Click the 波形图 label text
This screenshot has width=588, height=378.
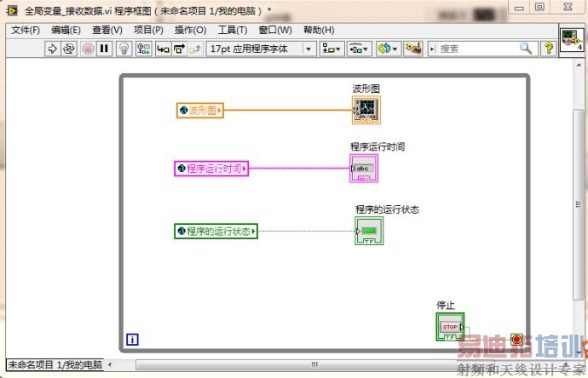(x=366, y=89)
